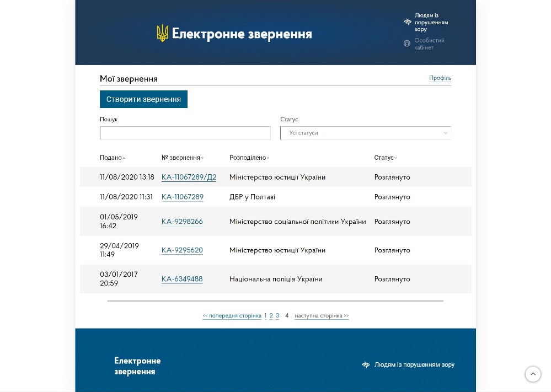This screenshot has width=551, height=392.
Task: Sort by 'Статус' column header
Action: [386, 158]
